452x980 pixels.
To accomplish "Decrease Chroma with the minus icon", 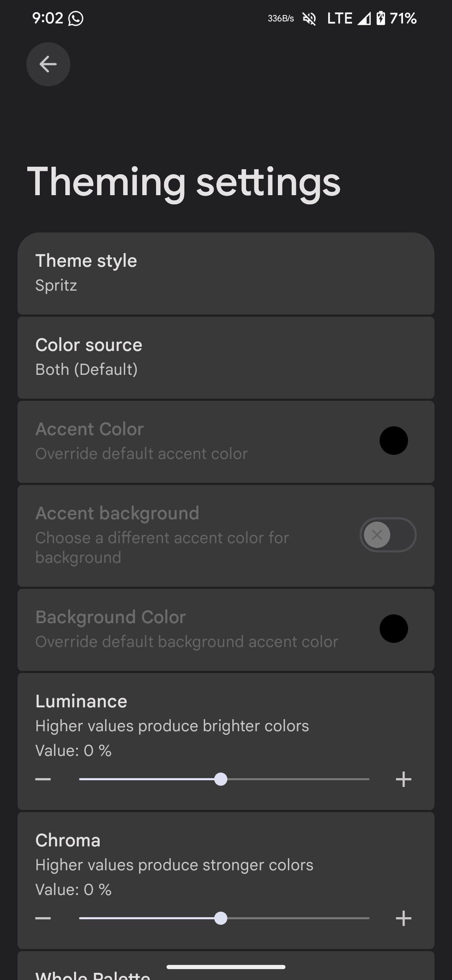I will pyautogui.click(x=43, y=918).
